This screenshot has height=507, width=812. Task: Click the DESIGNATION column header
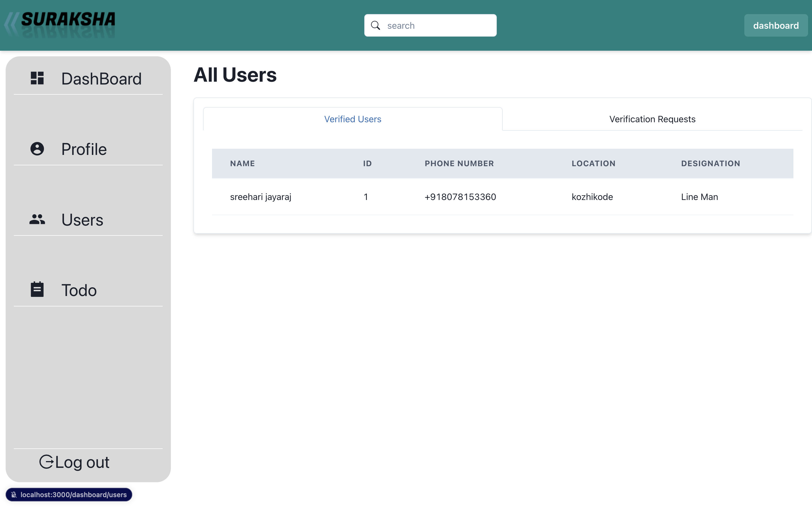point(710,163)
